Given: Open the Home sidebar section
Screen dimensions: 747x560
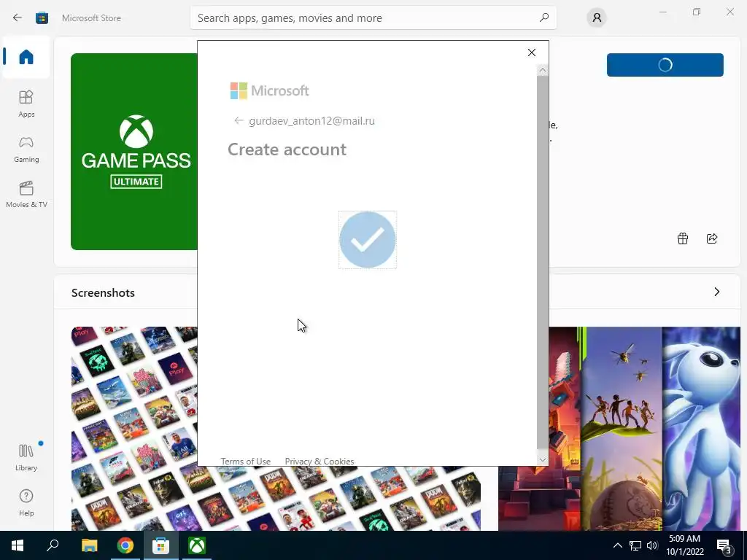Looking at the screenshot, I should click(x=26, y=57).
